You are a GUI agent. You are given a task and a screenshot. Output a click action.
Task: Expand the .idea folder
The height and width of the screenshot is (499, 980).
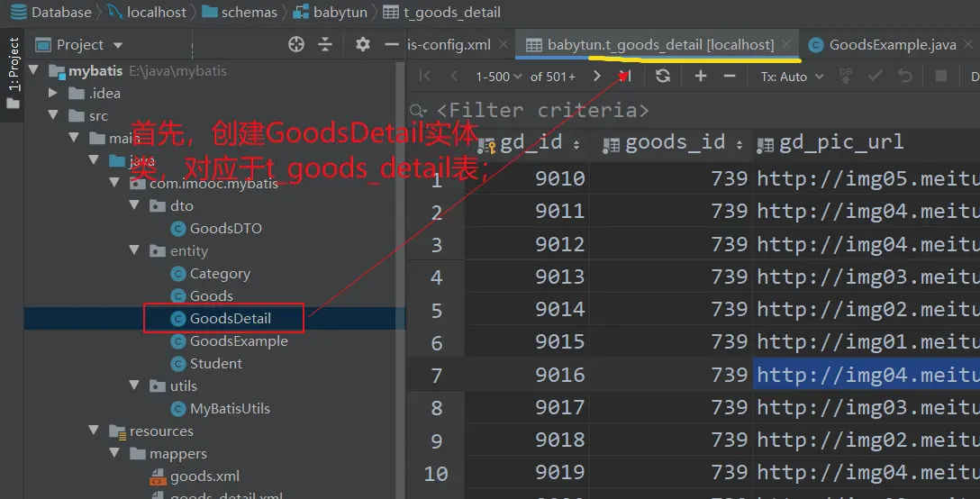click(53, 93)
